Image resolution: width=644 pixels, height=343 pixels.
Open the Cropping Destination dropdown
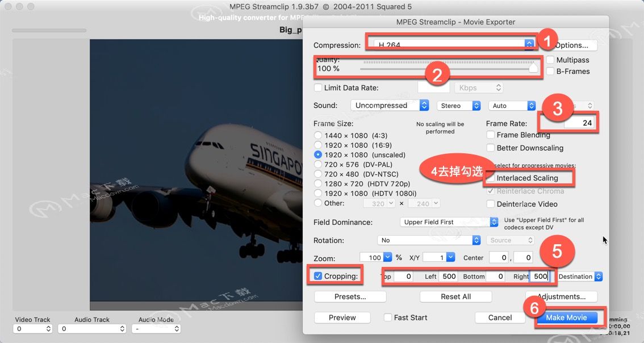pos(580,277)
